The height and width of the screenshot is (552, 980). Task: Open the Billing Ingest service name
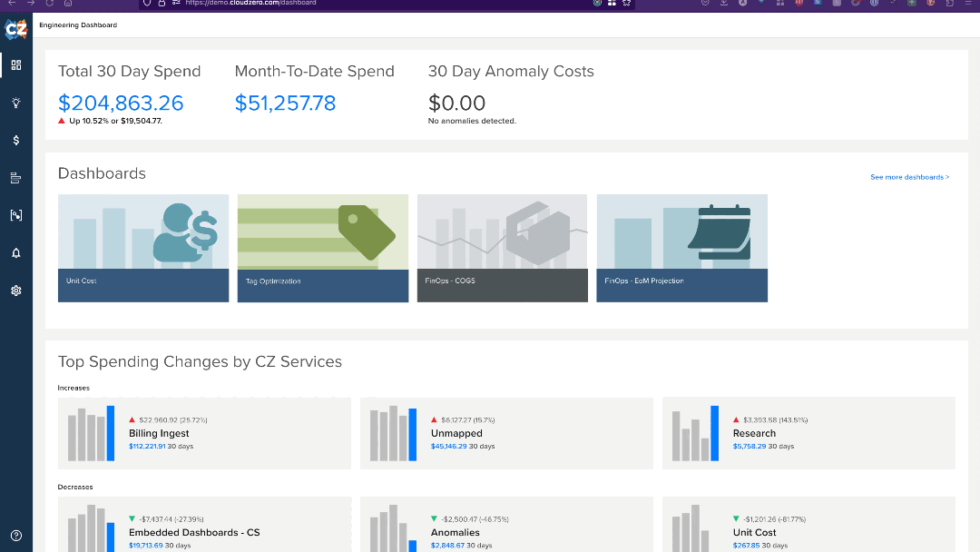159,433
